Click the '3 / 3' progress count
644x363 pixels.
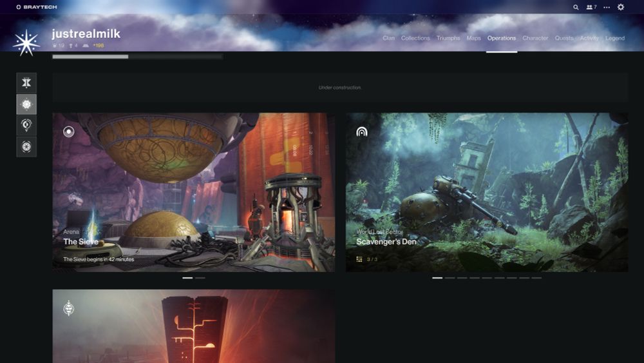click(372, 259)
